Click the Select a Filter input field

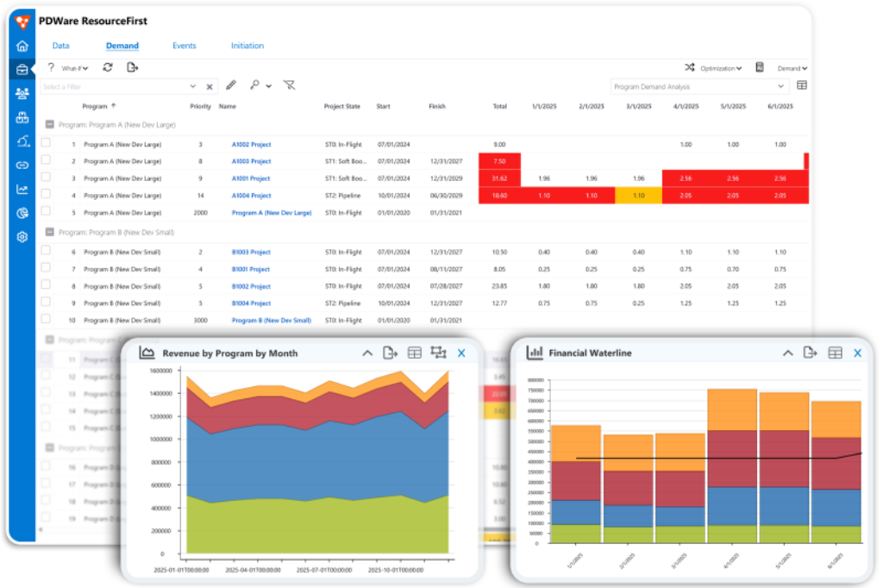[112, 85]
